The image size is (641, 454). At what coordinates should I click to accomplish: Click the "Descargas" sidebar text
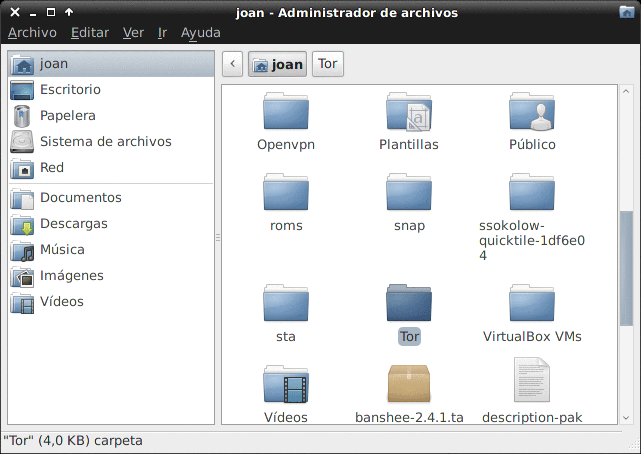click(74, 224)
